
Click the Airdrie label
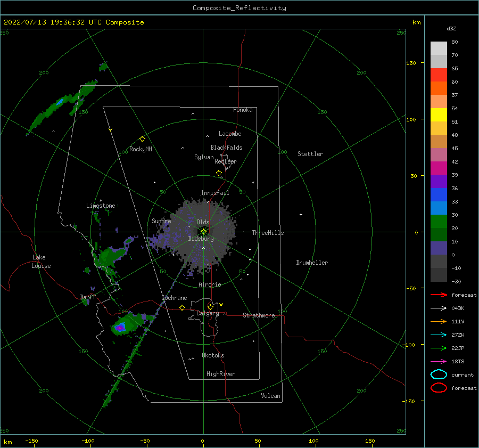[210, 284]
